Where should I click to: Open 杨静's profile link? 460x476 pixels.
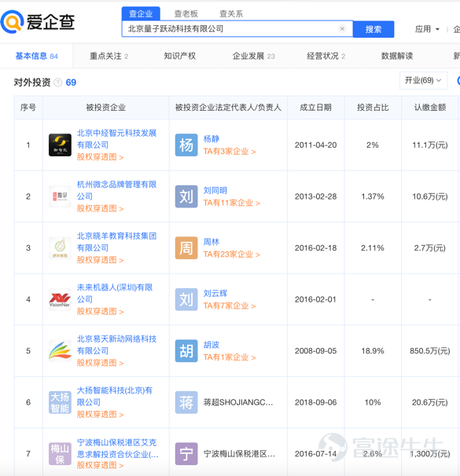(212, 139)
